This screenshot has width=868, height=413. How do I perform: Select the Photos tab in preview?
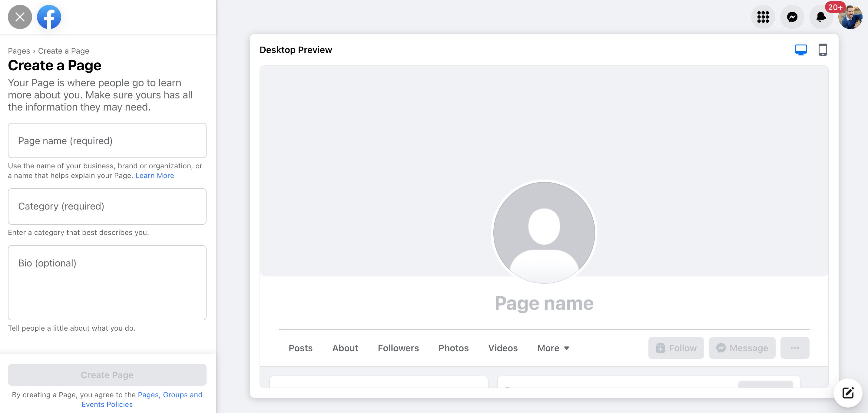click(x=453, y=348)
